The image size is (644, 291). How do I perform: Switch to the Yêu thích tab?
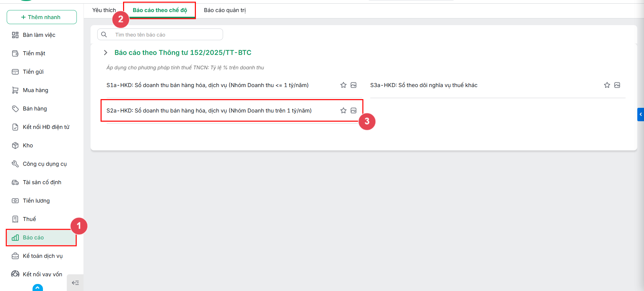point(104,10)
